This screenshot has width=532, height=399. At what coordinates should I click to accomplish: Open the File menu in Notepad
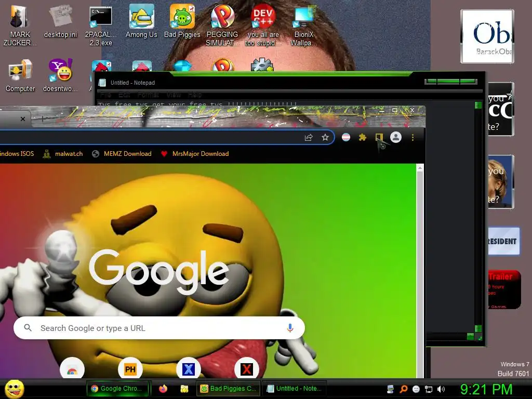coord(105,95)
